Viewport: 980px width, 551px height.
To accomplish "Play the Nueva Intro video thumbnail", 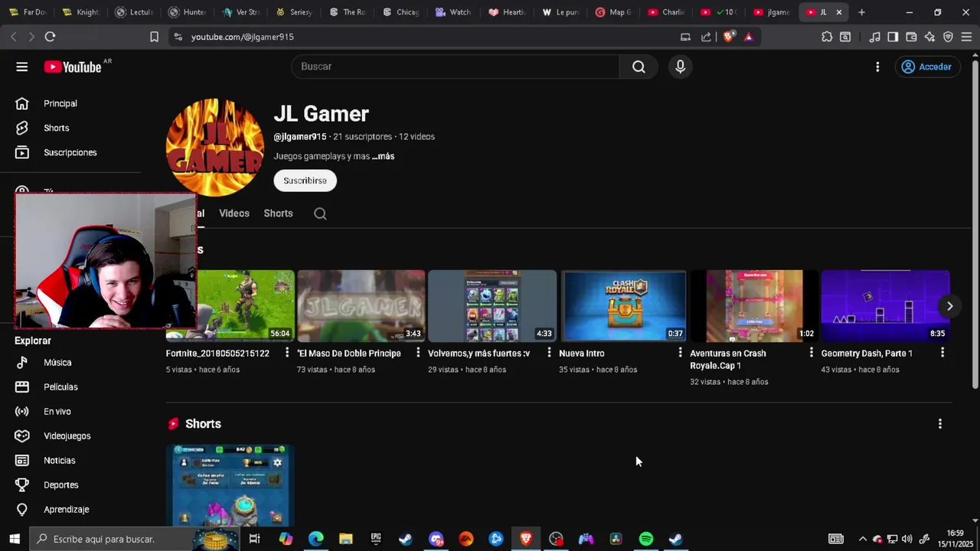I will point(622,305).
